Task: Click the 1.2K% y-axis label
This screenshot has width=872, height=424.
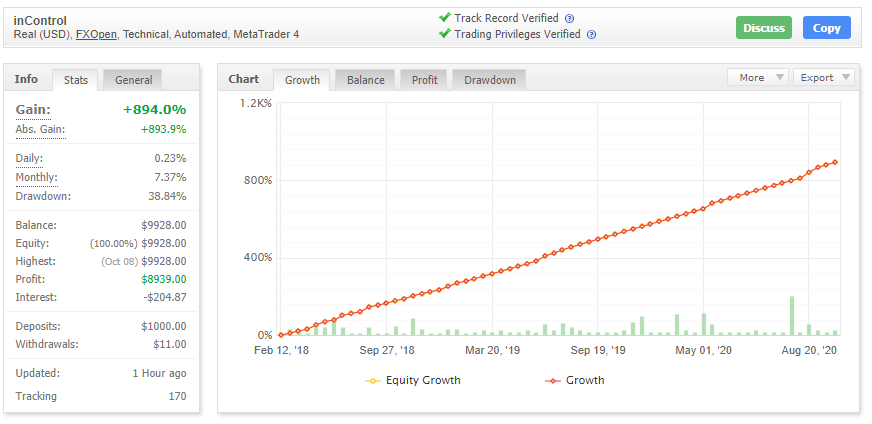Action: coord(256,103)
